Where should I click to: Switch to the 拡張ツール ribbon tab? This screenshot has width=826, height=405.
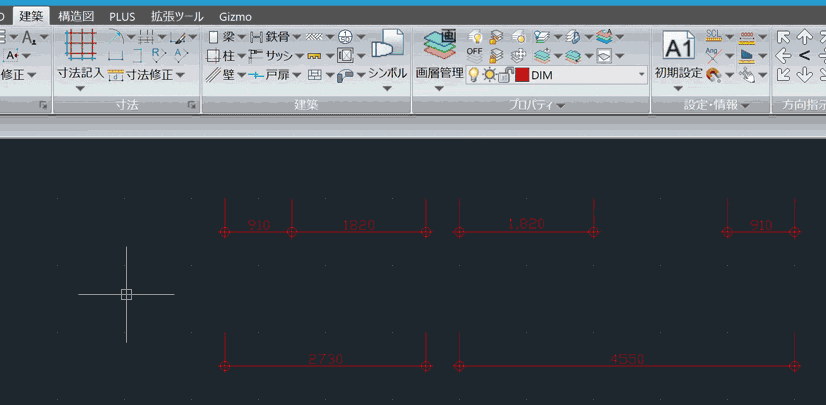pyautogui.click(x=177, y=17)
